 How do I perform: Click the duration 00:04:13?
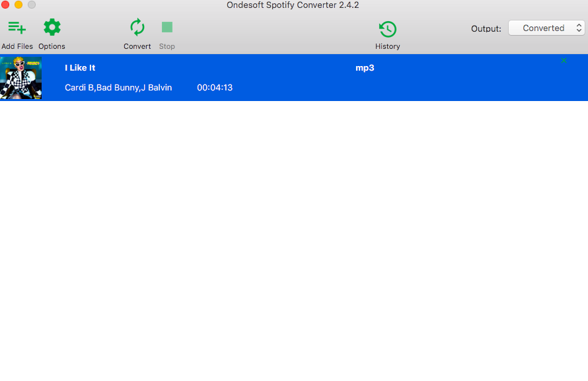(215, 88)
